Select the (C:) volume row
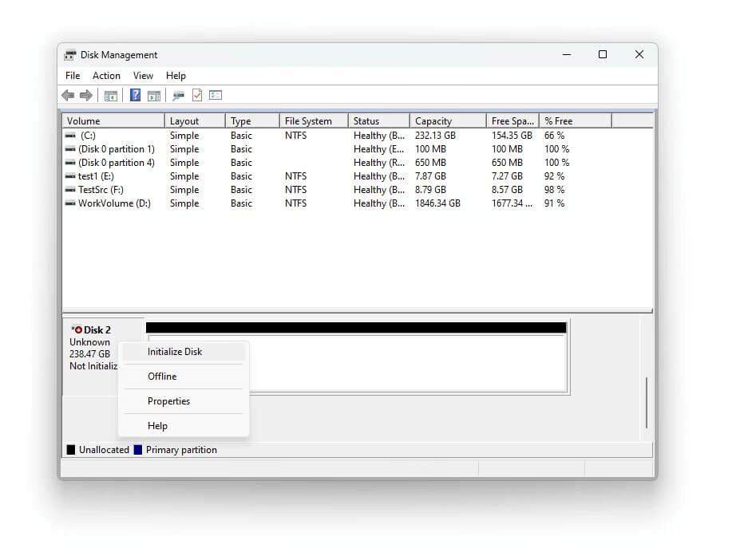Viewport: 736px width, 560px height. 357,136
